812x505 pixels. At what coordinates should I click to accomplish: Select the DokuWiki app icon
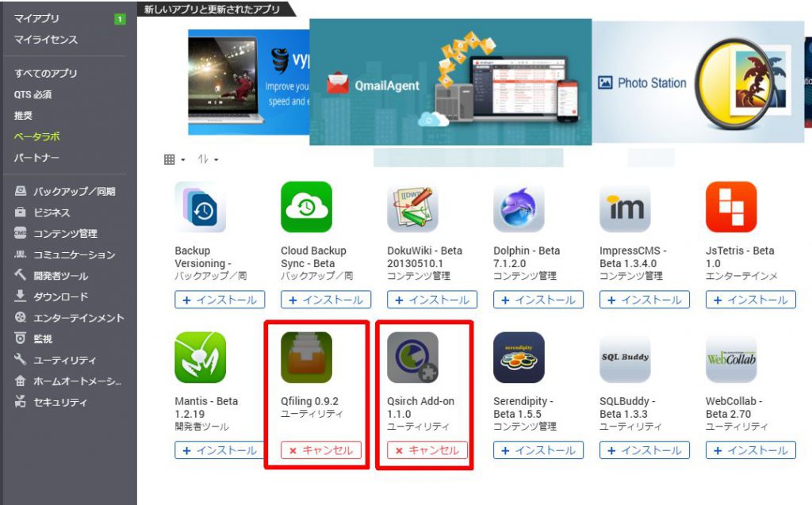click(x=412, y=207)
